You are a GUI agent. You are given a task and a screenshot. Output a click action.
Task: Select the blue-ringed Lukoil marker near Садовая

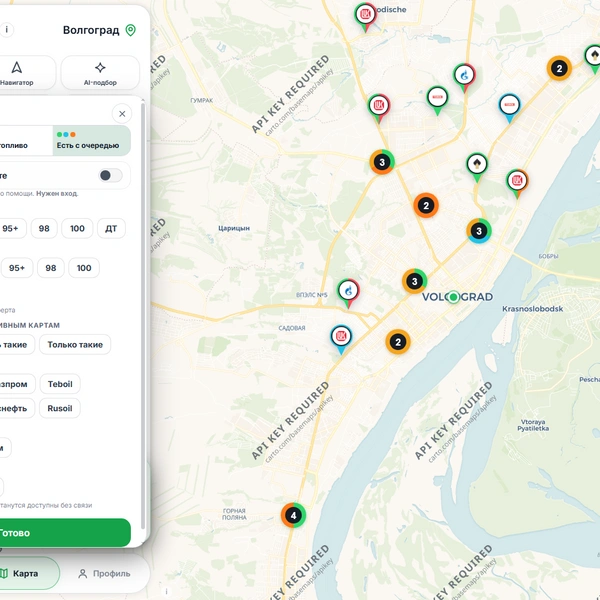tap(341, 339)
